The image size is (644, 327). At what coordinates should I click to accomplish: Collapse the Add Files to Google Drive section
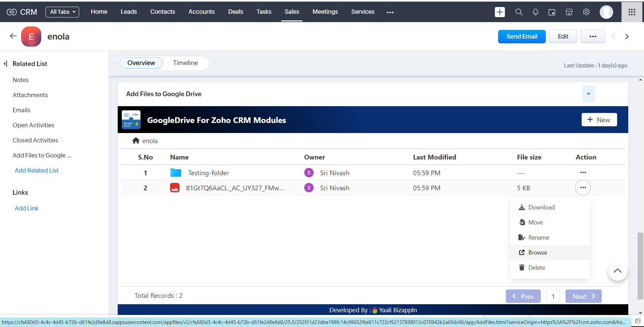pos(588,94)
